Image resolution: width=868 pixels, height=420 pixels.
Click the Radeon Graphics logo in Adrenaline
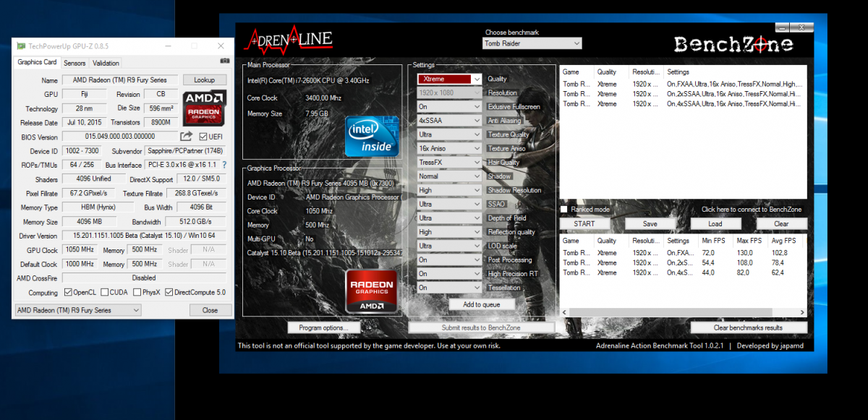pyautogui.click(x=372, y=291)
